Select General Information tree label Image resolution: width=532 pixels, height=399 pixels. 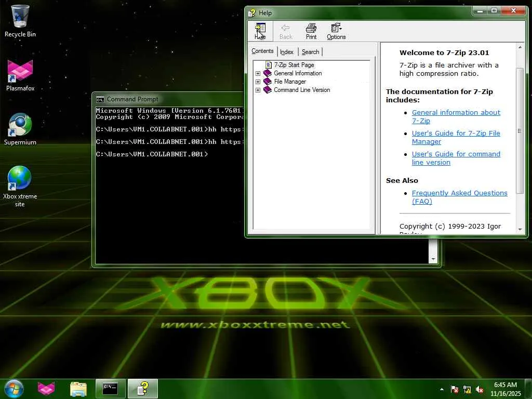pyautogui.click(x=298, y=73)
